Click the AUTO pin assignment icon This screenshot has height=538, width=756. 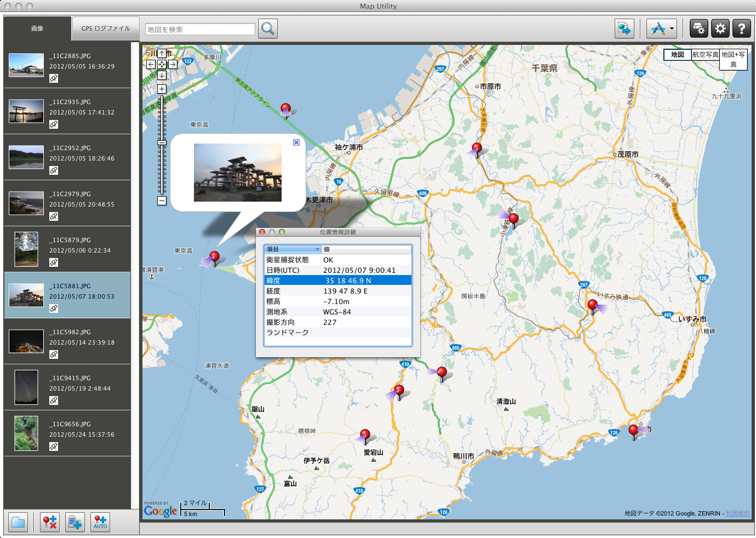[100, 522]
